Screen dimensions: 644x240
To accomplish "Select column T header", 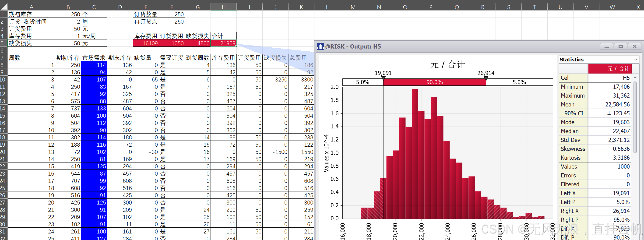I will pyautogui.click(x=535, y=7).
